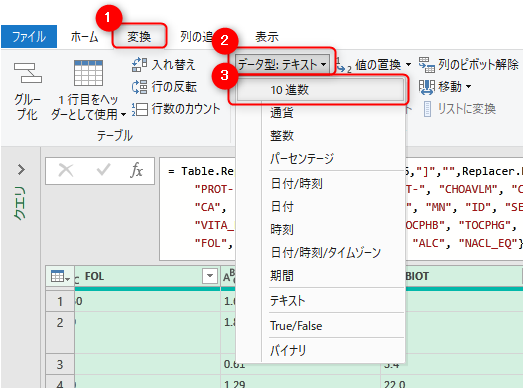Select the FOL column header
This screenshot has width=523, height=388.
[94, 276]
